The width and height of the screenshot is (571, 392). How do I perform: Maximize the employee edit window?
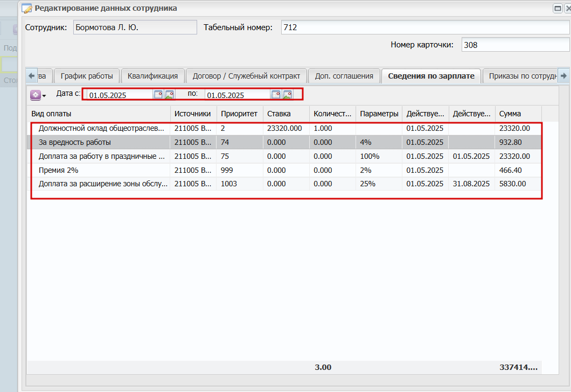coord(558,9)
